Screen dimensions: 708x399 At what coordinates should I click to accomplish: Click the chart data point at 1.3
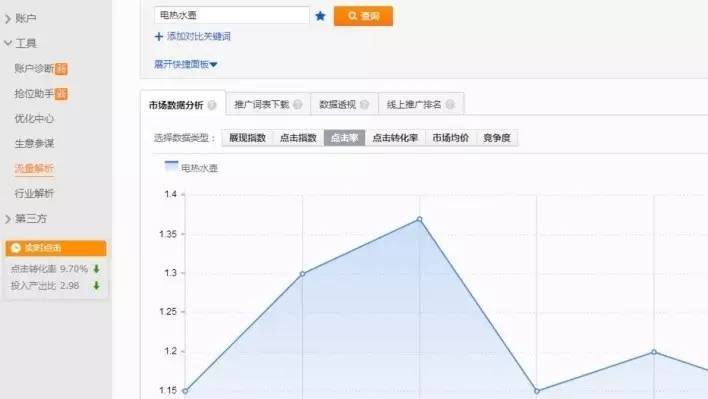tap(303, 274)
